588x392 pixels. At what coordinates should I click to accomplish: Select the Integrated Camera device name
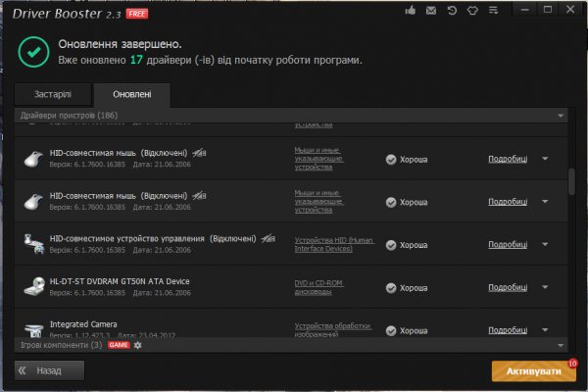(x=83, y=324)
